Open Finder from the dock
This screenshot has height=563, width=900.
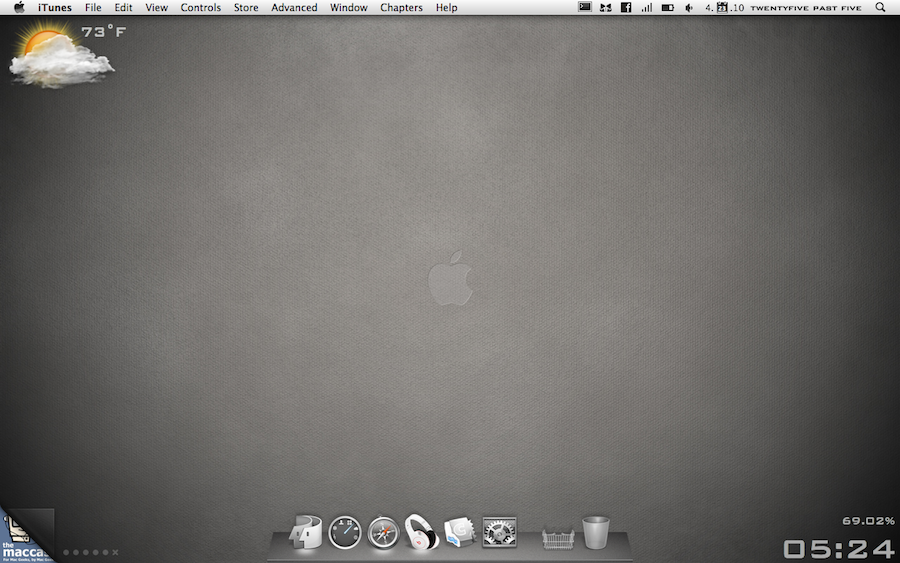pyautogui.click(x=306, y=532)
